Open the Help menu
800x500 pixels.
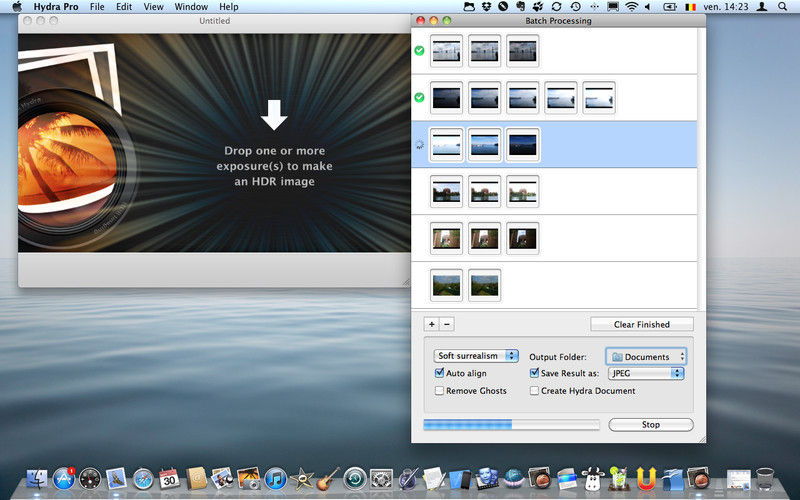point(229,7)
